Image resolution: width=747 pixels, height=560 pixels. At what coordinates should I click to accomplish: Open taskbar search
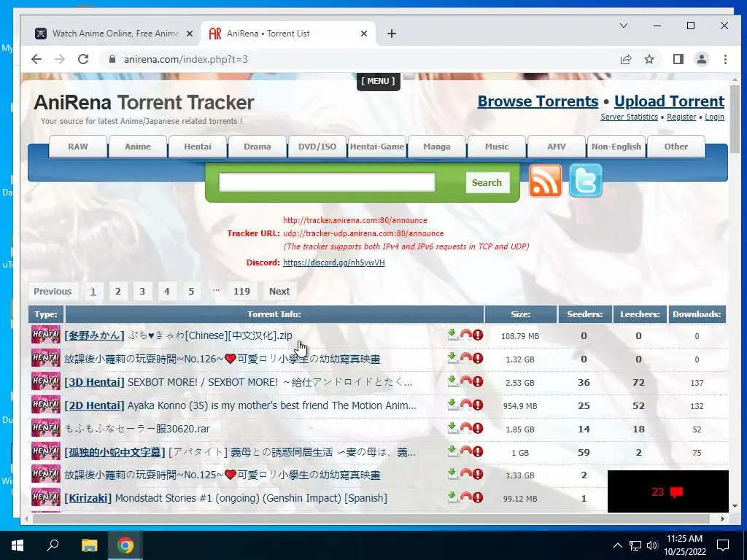(x=53, y=545)
